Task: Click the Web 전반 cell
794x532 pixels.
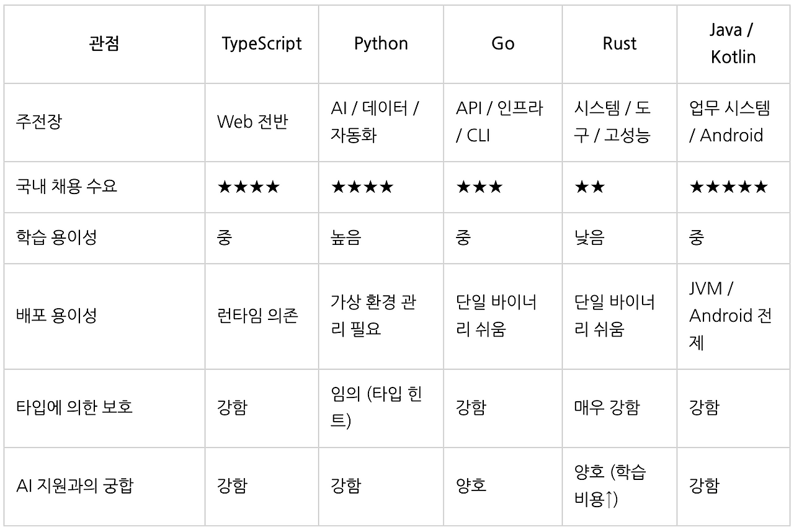Action: click(x=252, y=122)
